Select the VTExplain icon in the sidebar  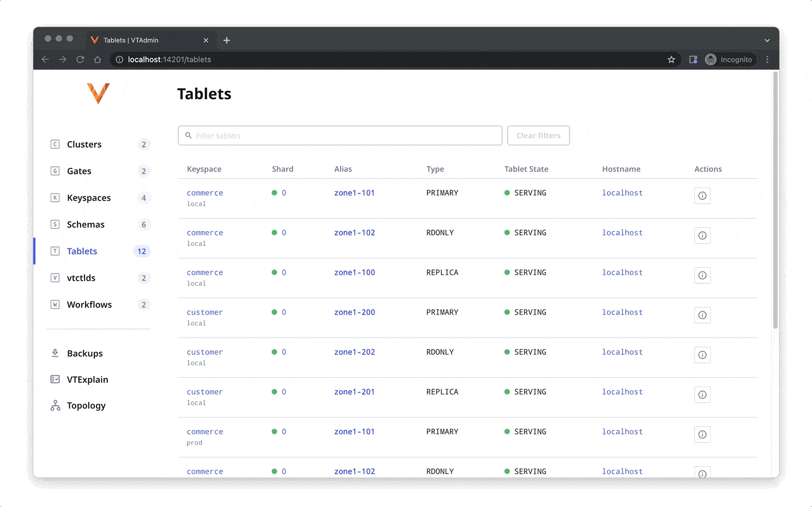click(55, 379)
